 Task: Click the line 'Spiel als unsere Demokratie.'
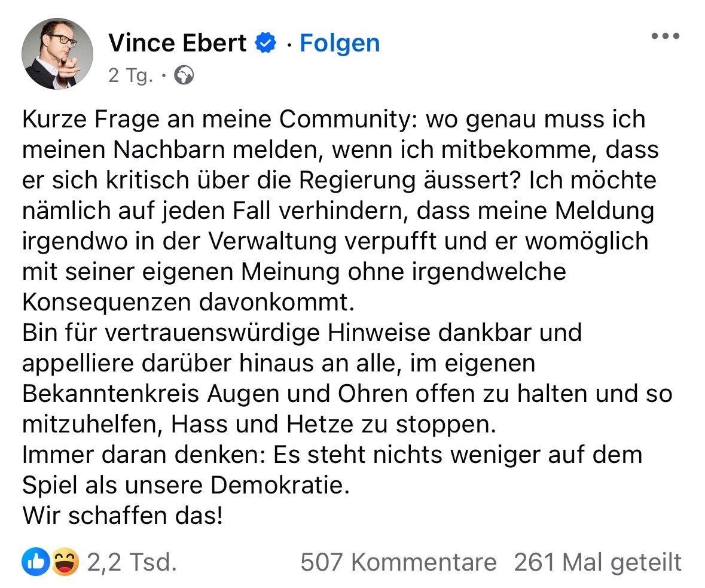(x=186, y=485)
